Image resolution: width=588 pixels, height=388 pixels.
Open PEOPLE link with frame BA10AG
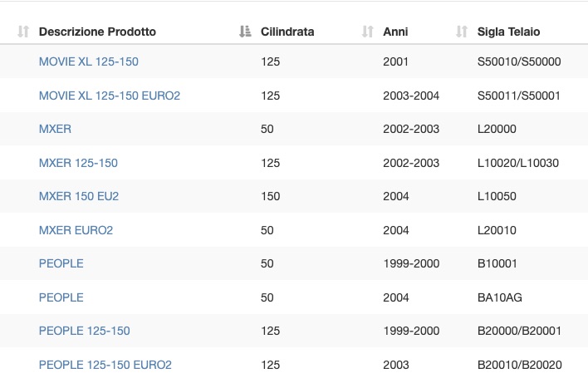pyautogui.click(x=61, y=297)
